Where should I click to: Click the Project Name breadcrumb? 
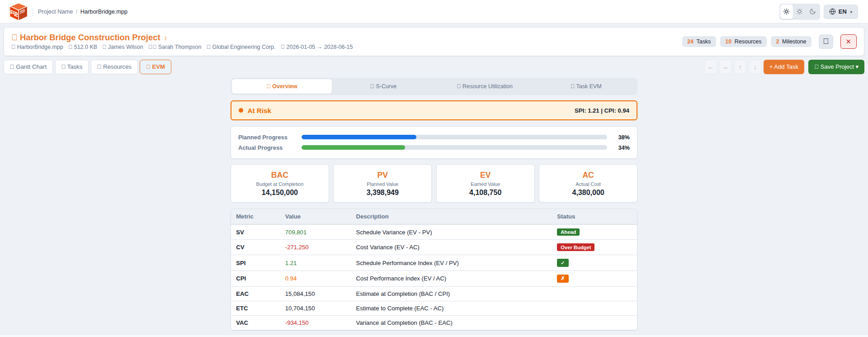[x=55, y=12]
